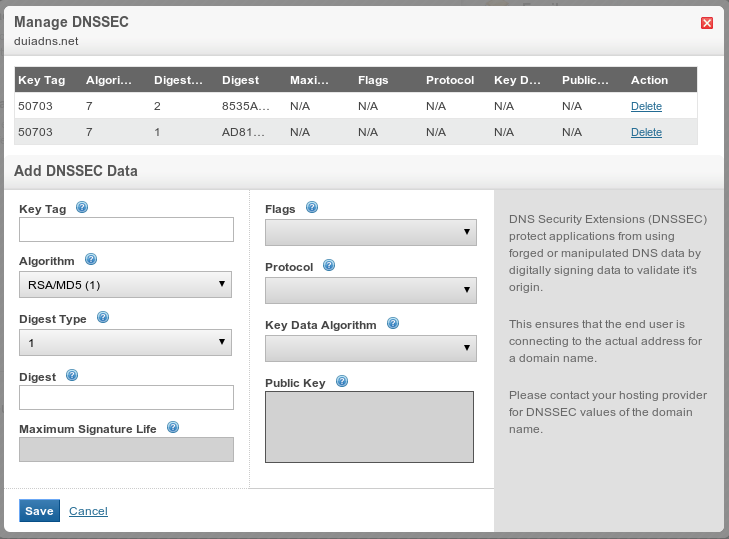Open the Flags dropdown
Viewport: 729px width, 539px height.
click(x=371, y=233)
